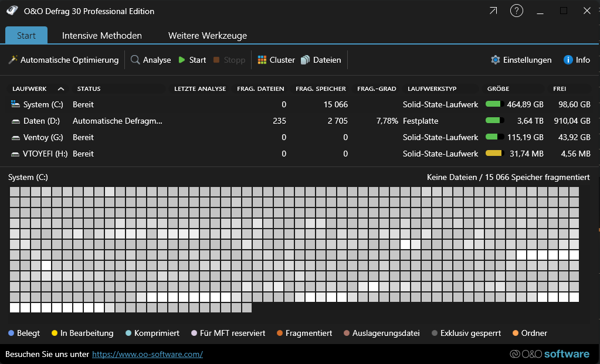Open the www.oo-software.com link
Image resolution: width=600 pixels, height=364 pixels.
[147, 354]
